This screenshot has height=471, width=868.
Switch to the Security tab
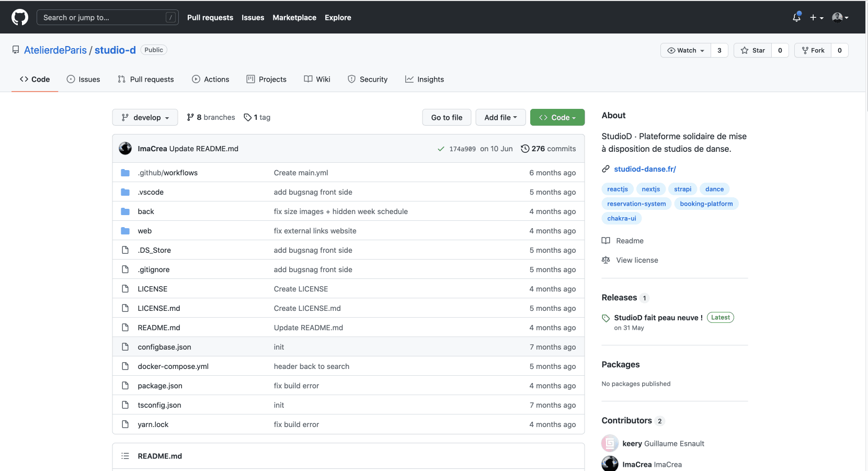(x=368, y=79)
